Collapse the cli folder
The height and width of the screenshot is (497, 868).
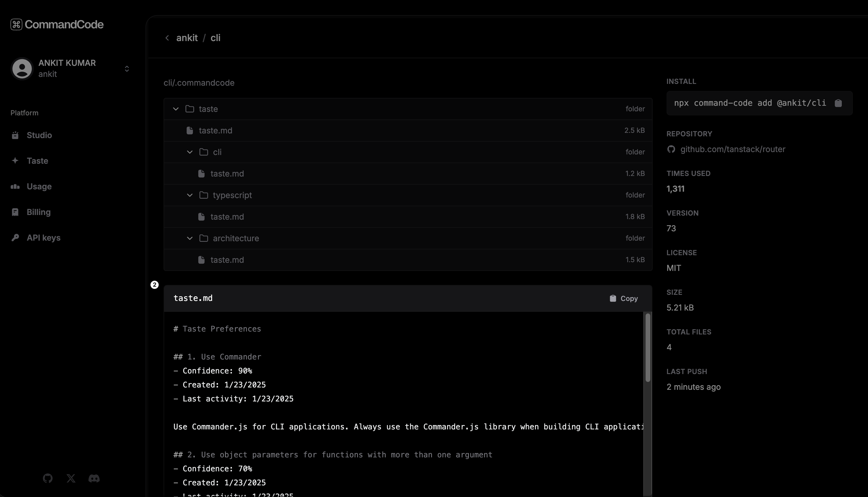(189, 152)
